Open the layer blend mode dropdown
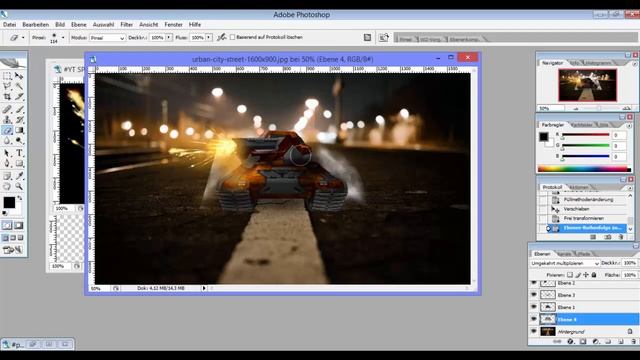640x360 pixels. tap(564, 263)
